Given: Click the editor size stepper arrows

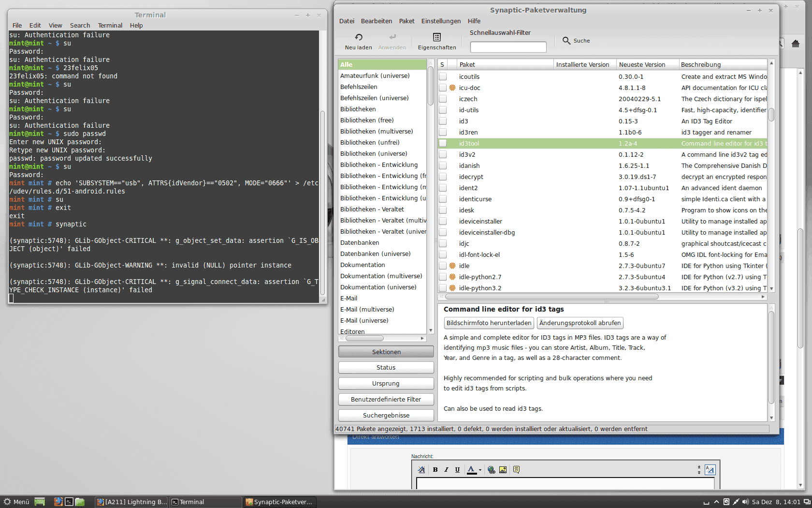Looking at the screenshot, I should tap(699, 470).
